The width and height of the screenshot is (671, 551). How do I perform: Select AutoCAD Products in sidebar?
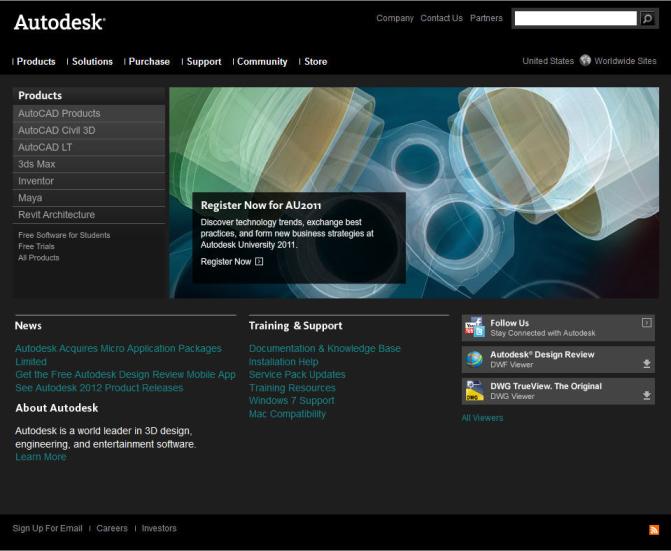coord(89,113)
